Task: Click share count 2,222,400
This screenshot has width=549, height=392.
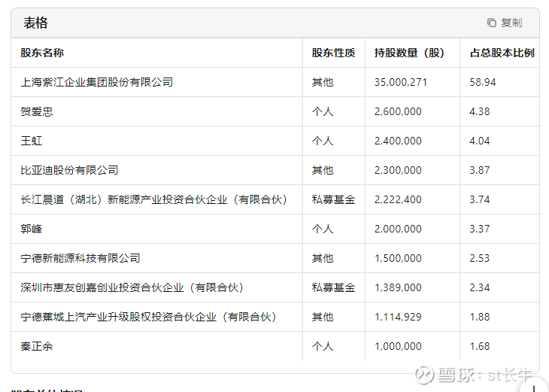Action: coord(398,200)
